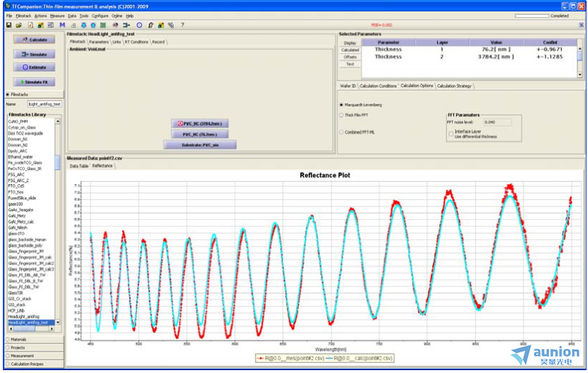Select the Measurement radio option
The width and height of the screenshot is (588, 373).
tap(7, 356)
